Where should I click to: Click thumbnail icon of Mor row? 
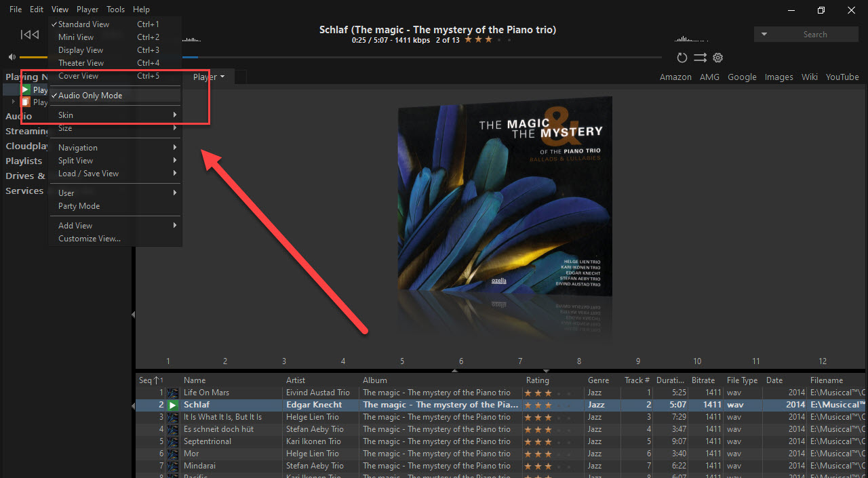tap(173, 454)
